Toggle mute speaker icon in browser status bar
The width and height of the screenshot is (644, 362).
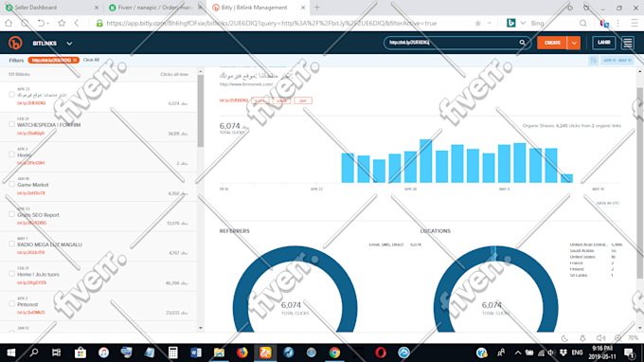600,338
